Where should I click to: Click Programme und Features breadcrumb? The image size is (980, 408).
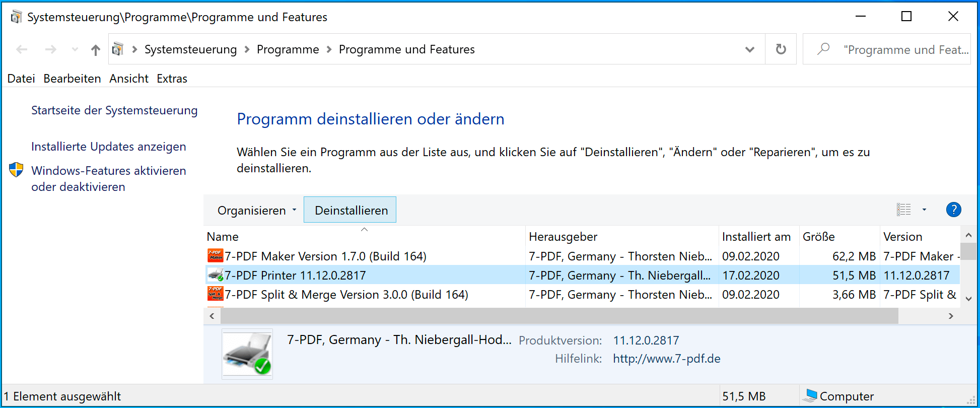tap(406, 49)
